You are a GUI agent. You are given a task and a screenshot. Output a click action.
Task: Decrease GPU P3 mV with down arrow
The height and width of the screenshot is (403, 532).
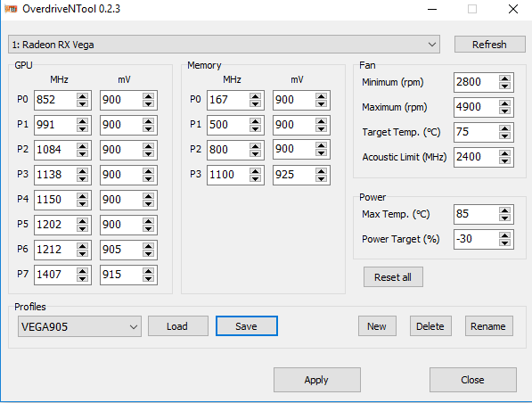tap(148, 178)
